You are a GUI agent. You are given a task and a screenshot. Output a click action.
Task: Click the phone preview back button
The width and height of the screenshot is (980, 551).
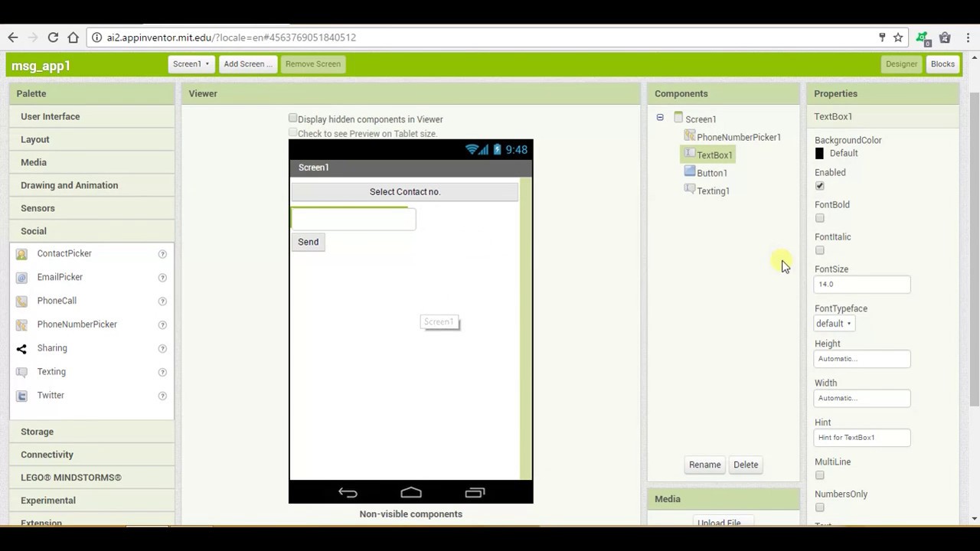[x=348, y=493]
